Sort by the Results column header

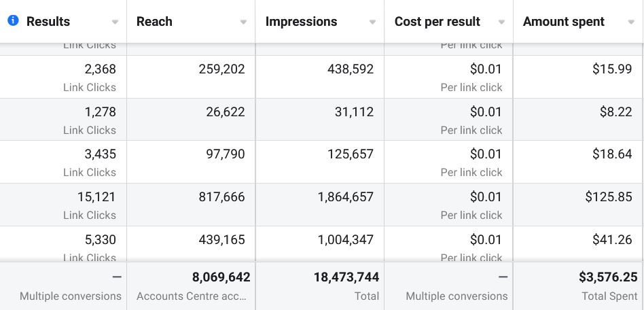[48, 22]
